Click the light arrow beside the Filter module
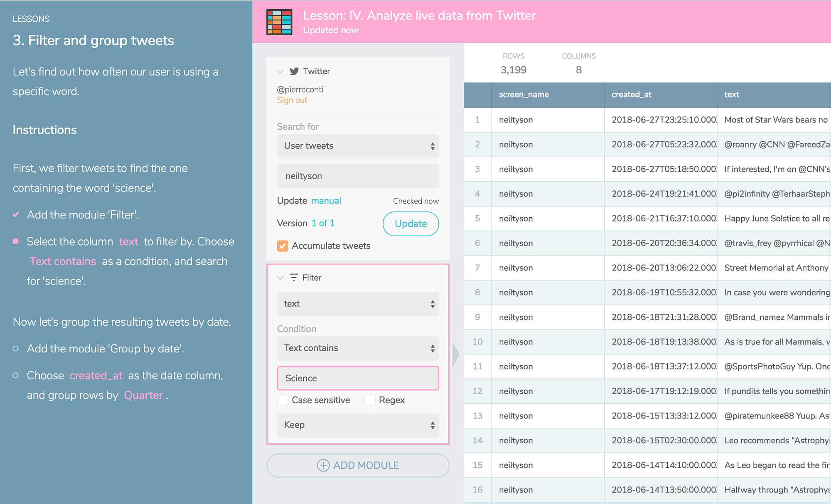 pos(456,354)
